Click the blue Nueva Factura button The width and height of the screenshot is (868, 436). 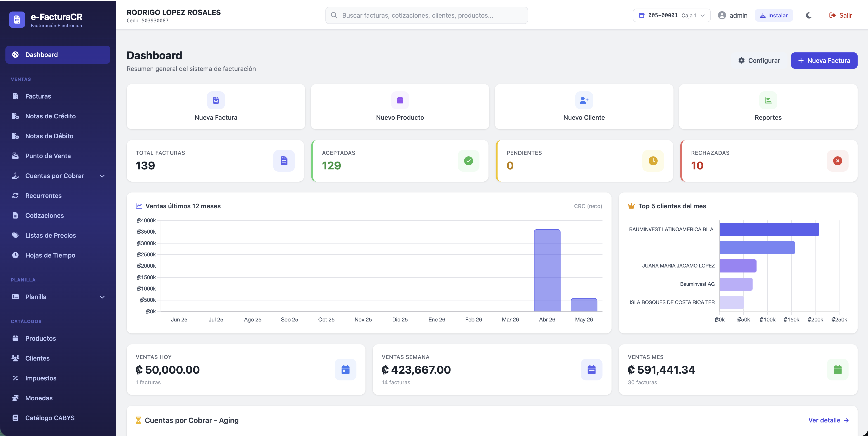824,61
